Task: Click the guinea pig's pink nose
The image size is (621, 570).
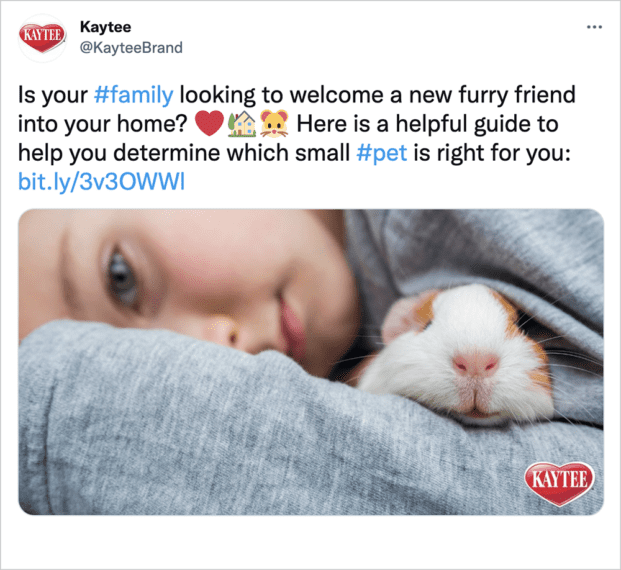Action: pyautogui.click(x=475, y=364)
